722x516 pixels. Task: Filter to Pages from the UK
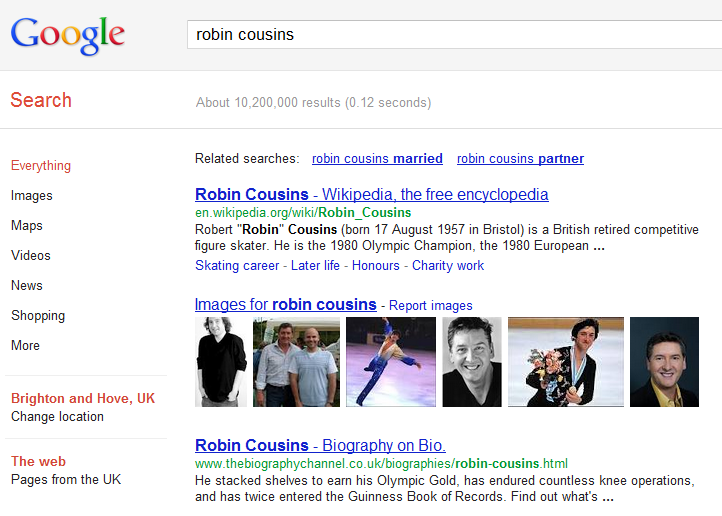(66, 480)
